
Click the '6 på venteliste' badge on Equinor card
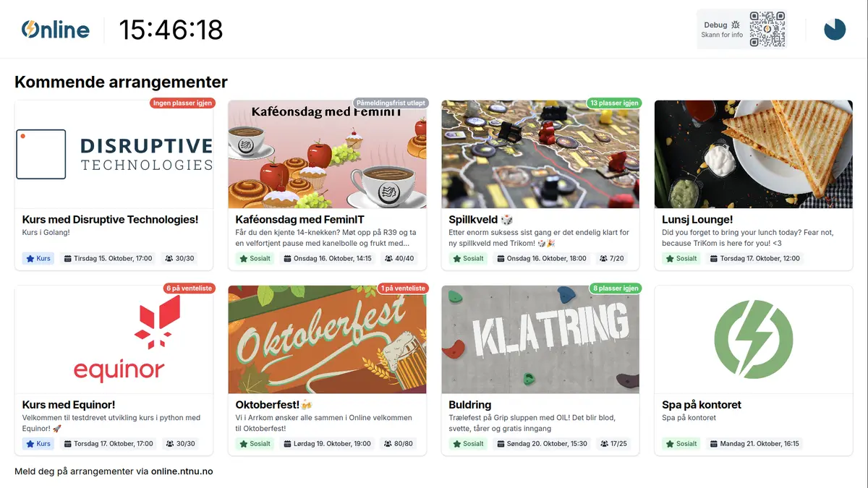190,288
